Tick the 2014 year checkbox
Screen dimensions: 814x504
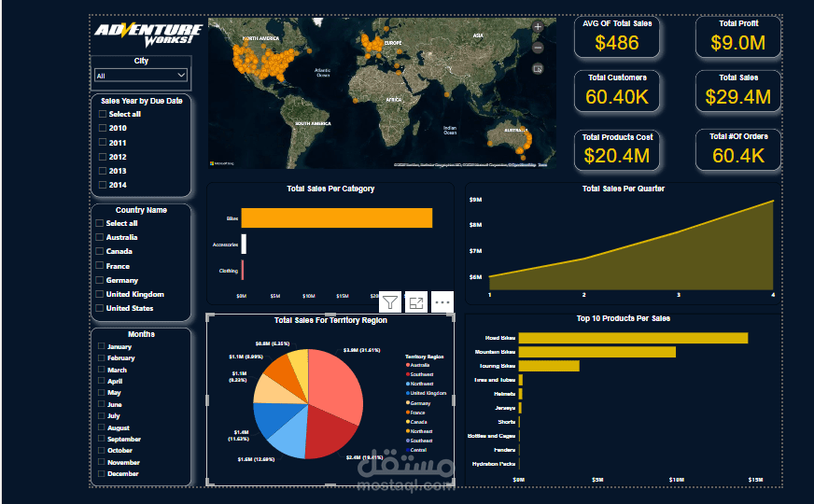click(x=103, y=184)
